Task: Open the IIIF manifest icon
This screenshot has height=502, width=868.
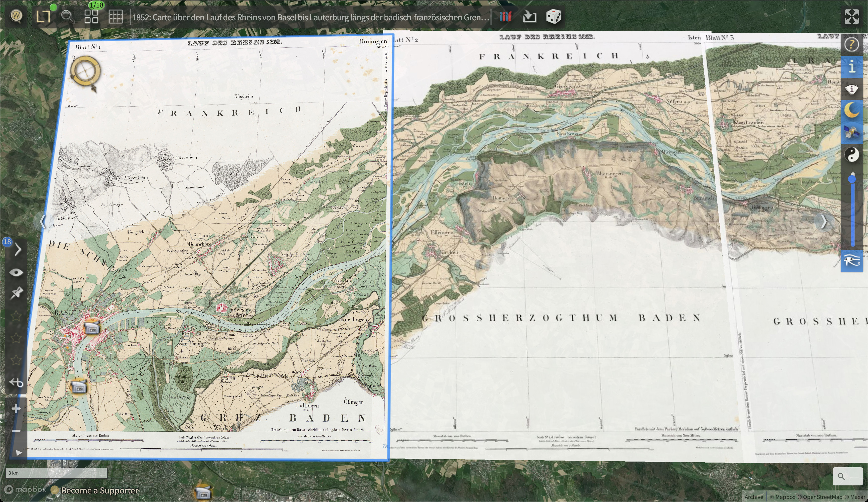Action: click(505, 17)
